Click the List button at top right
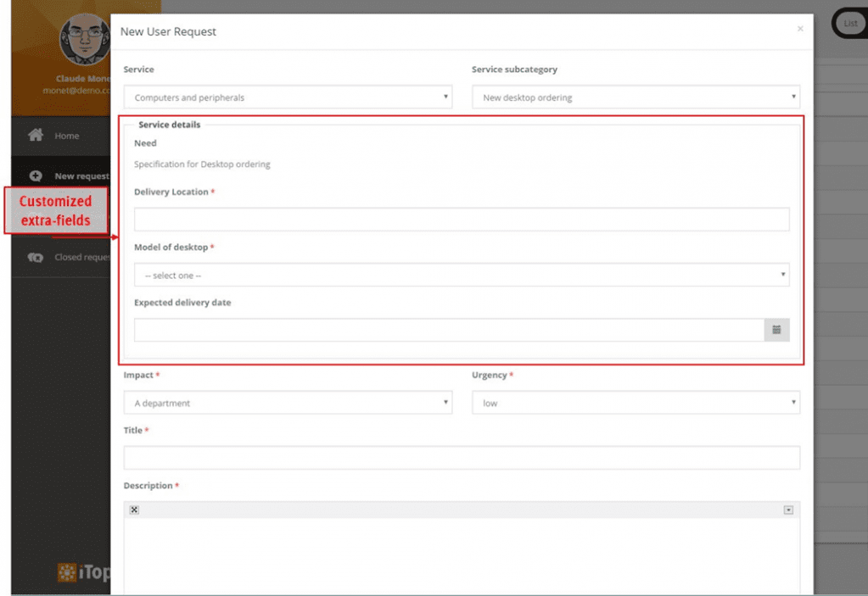 [x=849, y=23]
